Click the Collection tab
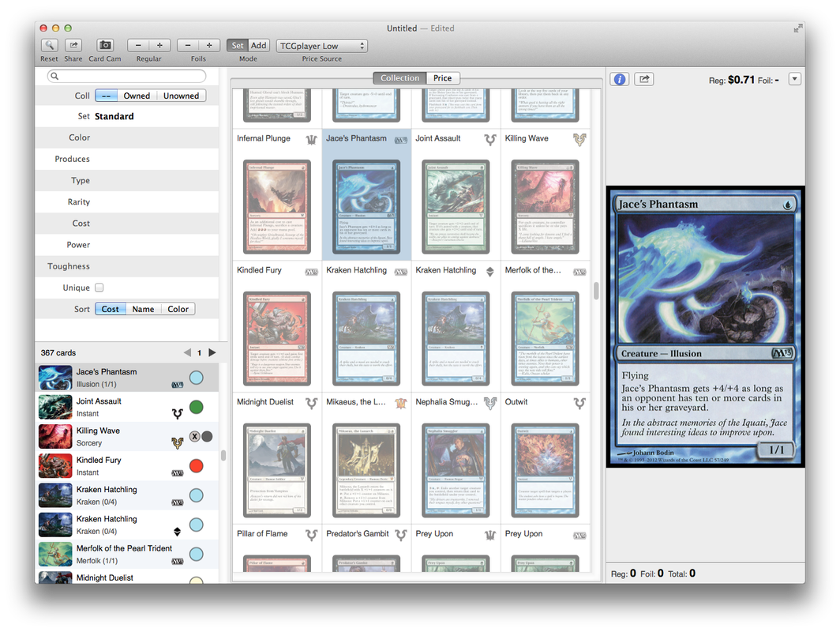The width and height of the screenshot is (840, 632). (x=400, y=77)
